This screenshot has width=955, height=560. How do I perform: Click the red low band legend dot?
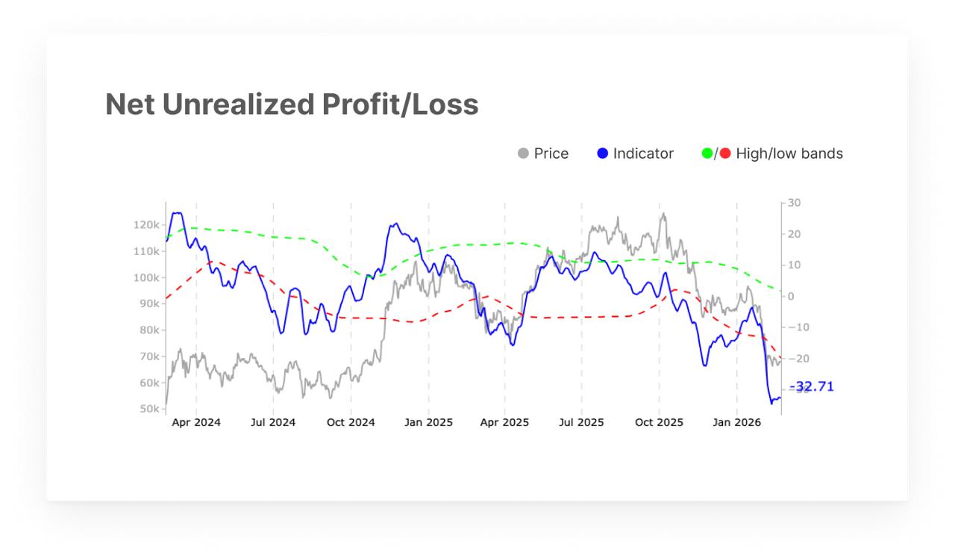[725, 154]
